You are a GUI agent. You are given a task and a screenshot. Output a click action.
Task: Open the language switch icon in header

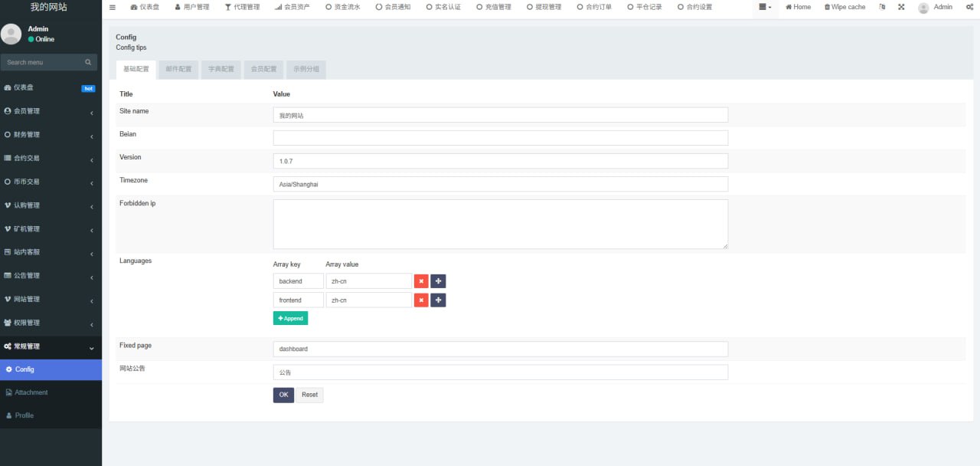[882, 7]
